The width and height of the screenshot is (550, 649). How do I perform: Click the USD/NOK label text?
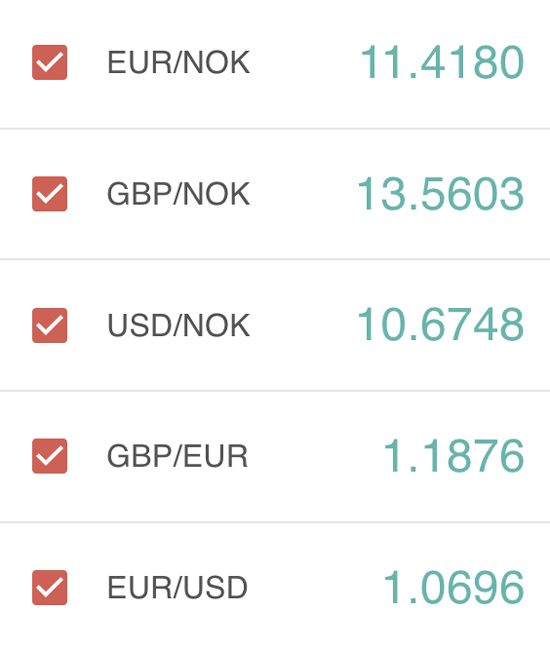pos(178,325)
